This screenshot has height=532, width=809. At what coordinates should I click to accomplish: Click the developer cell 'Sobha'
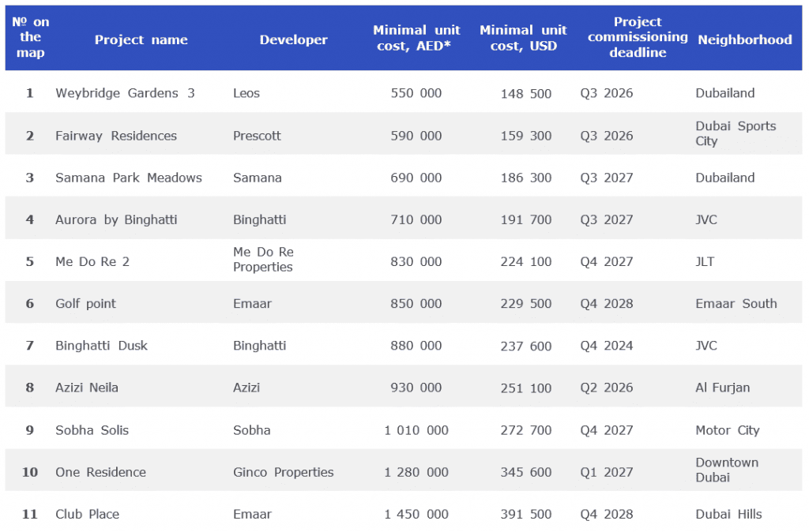click(251, 430)
